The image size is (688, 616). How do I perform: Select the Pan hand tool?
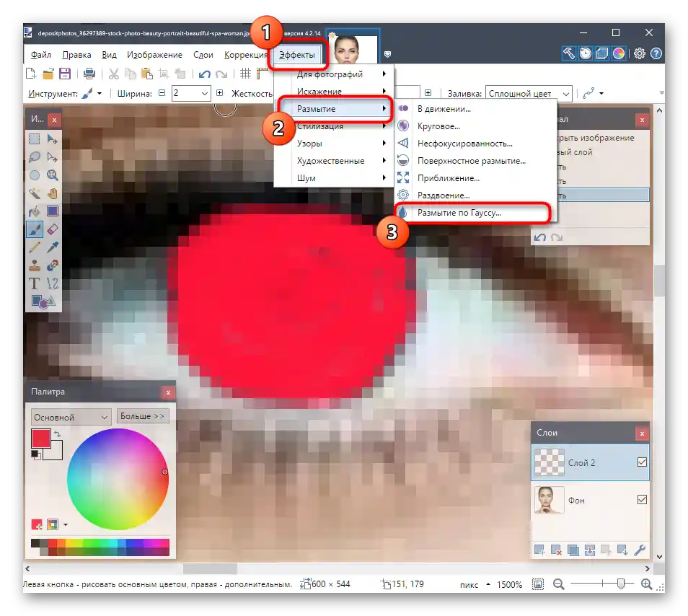pyautogui.click(x=53, y=193)
